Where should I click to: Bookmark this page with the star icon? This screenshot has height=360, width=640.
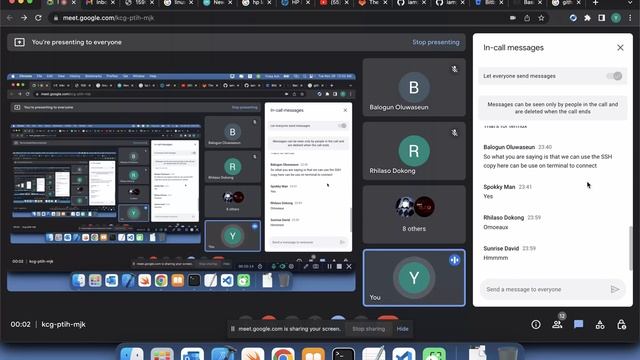coord(541,18)
